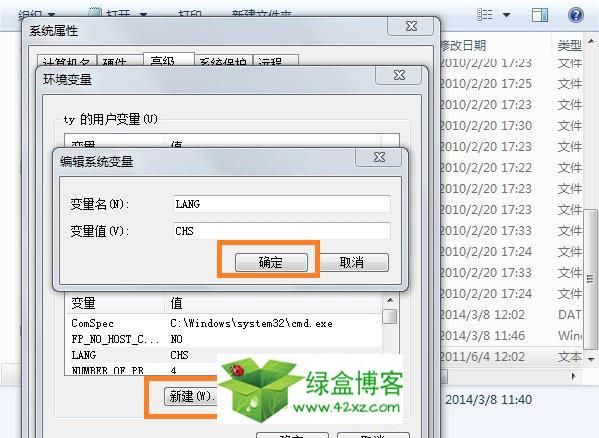Open the view options dropdown arrow
This screenshot has width=599, height=438.
coord(507,15)
